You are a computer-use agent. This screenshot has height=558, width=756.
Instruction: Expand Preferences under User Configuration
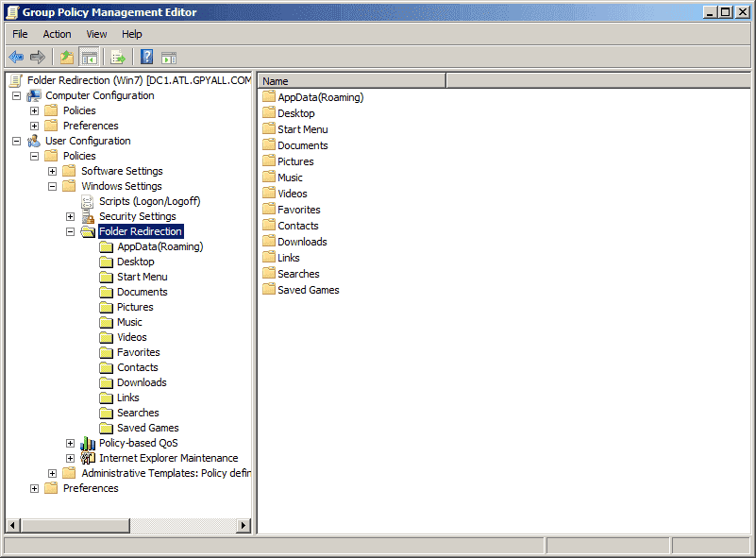click(x=34, y=488)
